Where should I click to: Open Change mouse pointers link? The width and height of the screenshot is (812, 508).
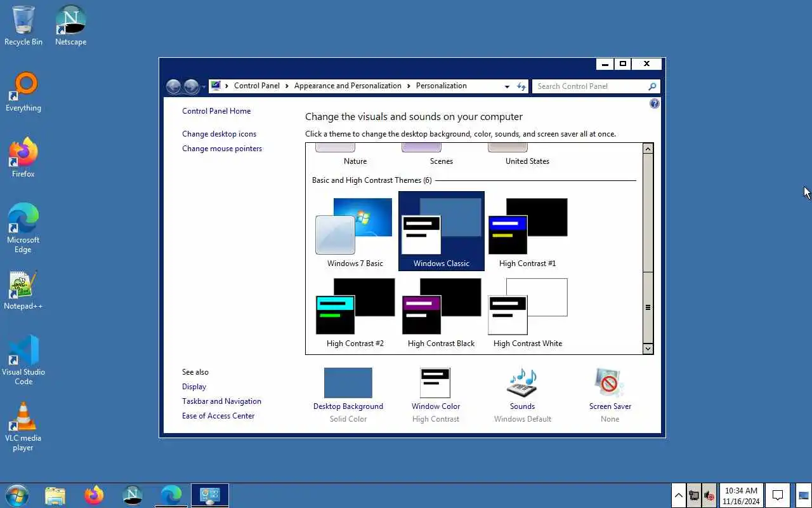(x=222, y=149)
